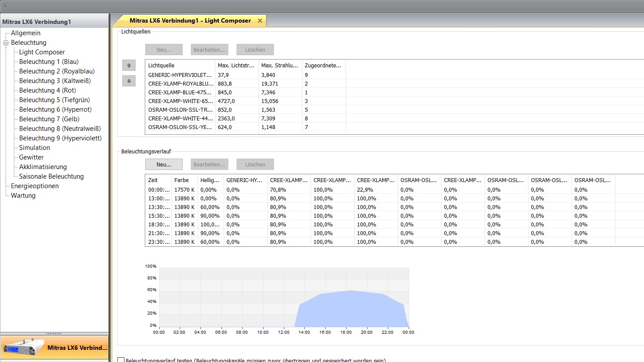644x362 pixels.
Task: Open the top-left title bar dropdown arrow
Action: (5, 6)
